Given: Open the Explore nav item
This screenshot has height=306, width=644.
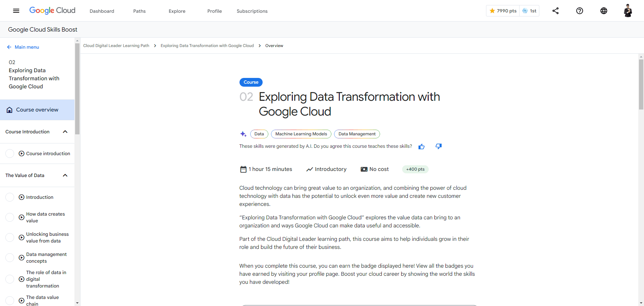Looking at the screenshot, I should [177, 11].
